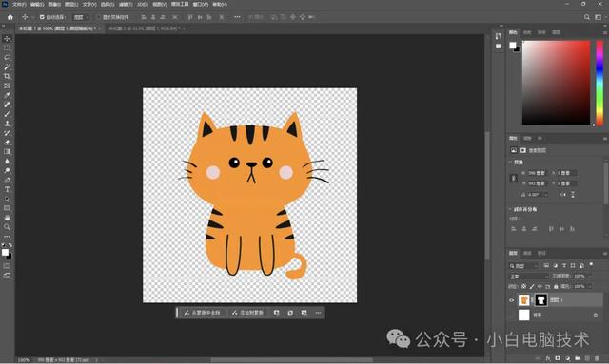Image resolution: width=609 pixels, height=364 pixels.
Task: Enable the Show Transform Controls checkbox
Action: click(x=98, y=17)
